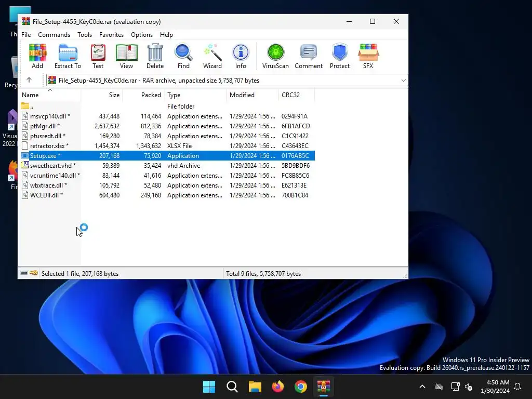This screenshot has height=399, width=532.
Task: Go up one folder level arrow
Action: [29, 80]
